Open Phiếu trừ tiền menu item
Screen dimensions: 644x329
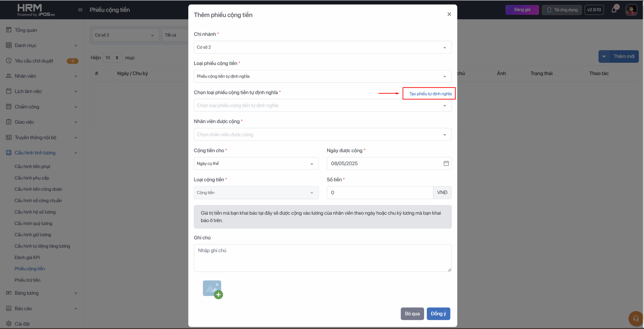click(27, 280)
